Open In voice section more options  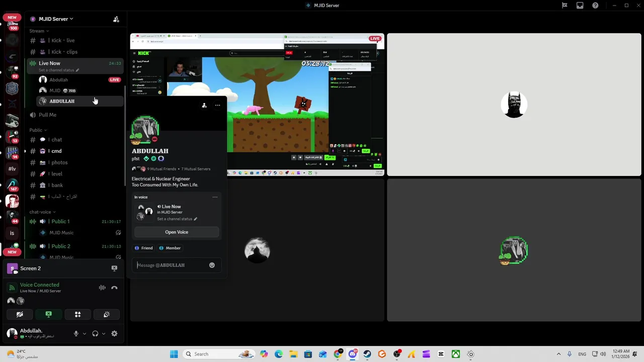point(215,197)
